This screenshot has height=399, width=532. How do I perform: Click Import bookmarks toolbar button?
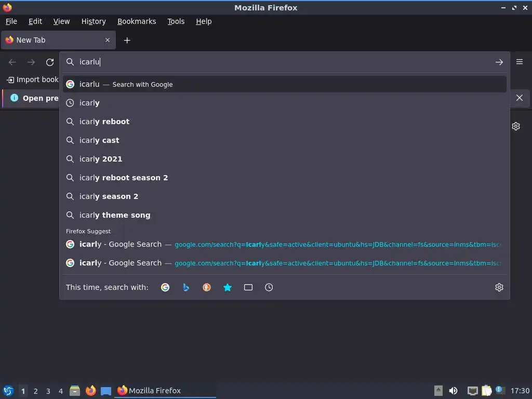click(33, 79)
